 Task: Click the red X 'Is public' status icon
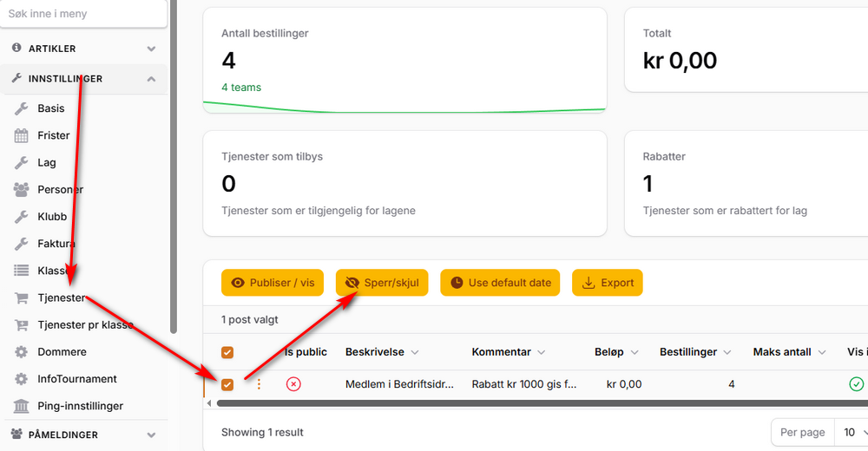pos(293,384)
